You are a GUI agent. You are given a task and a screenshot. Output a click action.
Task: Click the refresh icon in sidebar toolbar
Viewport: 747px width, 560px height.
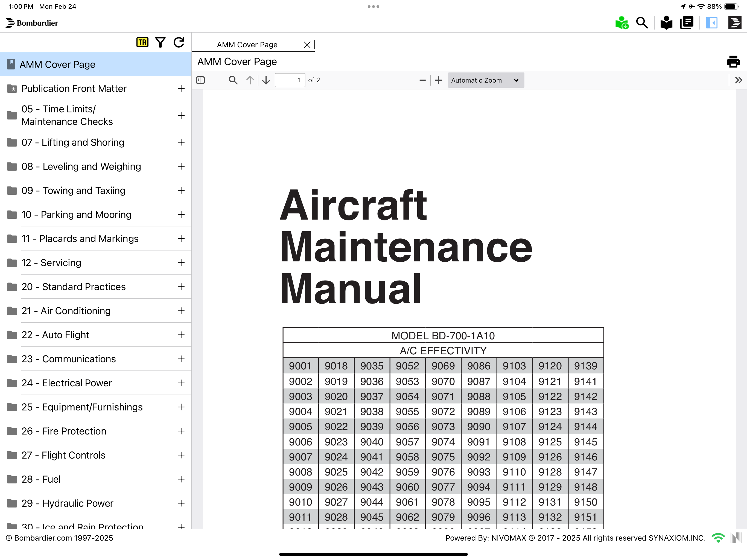tap(179, 42)
